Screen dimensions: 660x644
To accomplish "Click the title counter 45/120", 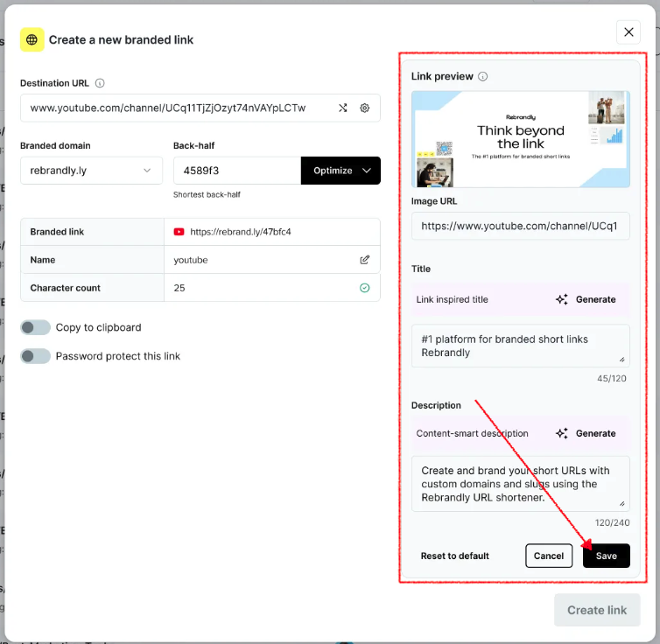I will pyautogui.click(x=611, y=379).
